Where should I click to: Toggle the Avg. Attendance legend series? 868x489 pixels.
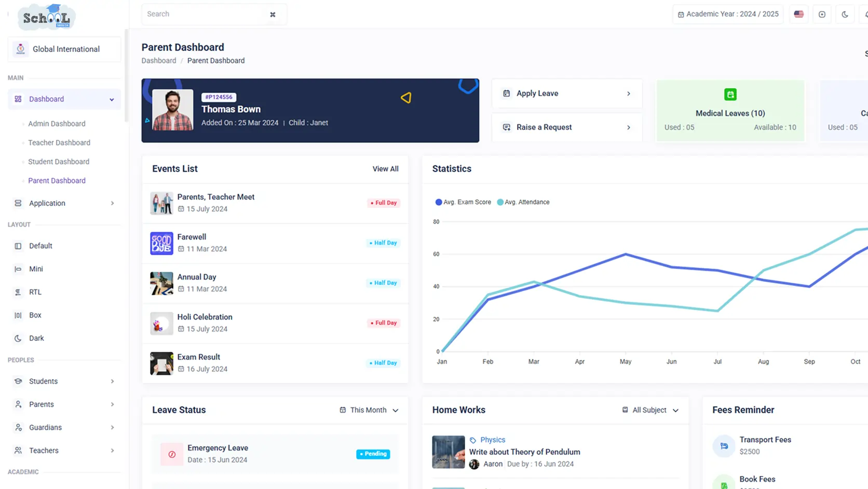point(523,202)
